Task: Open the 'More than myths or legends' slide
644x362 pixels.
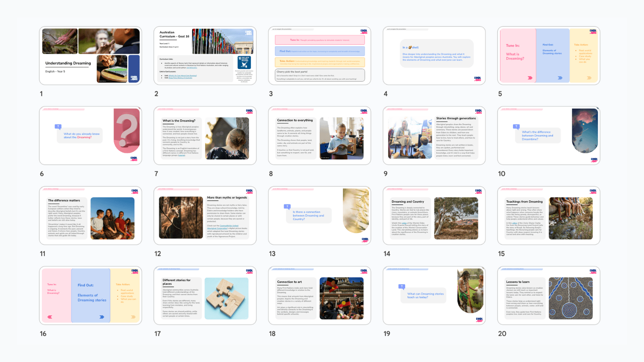Action: click(205, 216)
